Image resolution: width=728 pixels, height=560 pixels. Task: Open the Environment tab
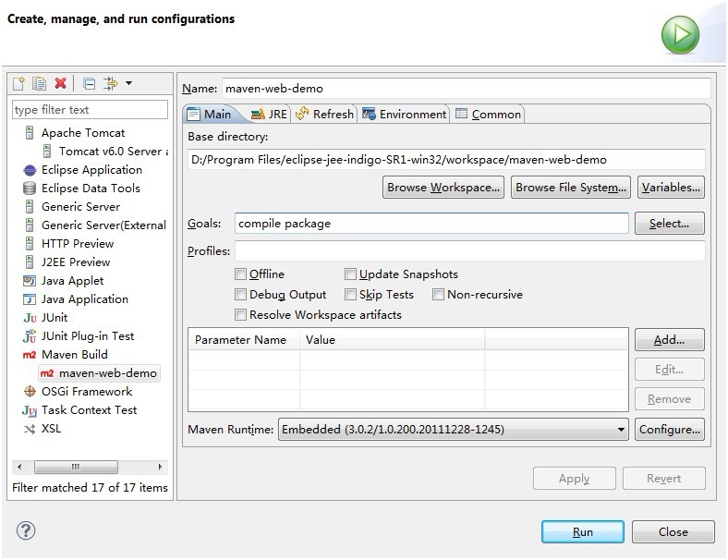click(405, 115)
